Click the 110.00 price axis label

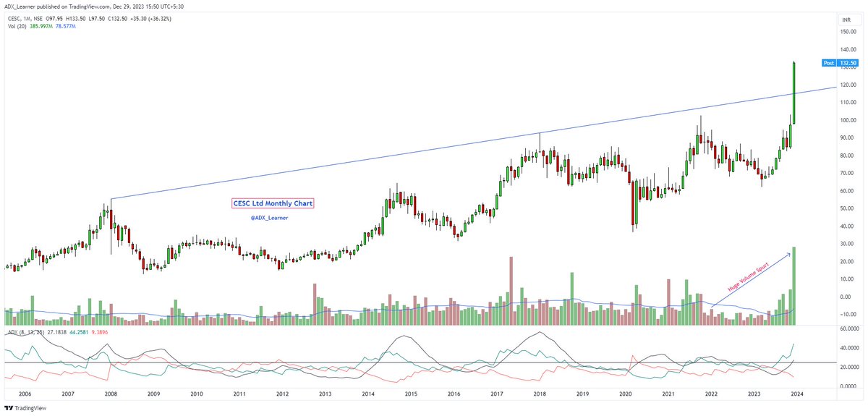click(848, 103)
